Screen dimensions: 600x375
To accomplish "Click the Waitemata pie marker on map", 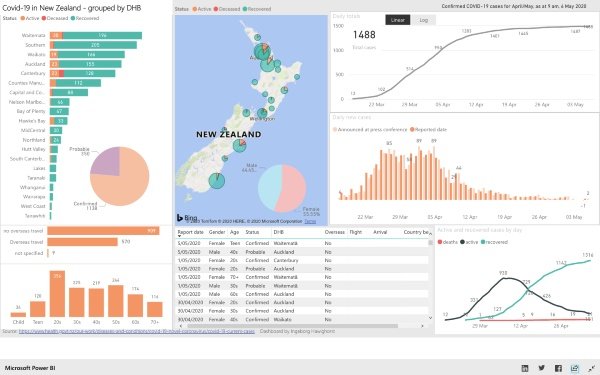I will click(262, 52).
